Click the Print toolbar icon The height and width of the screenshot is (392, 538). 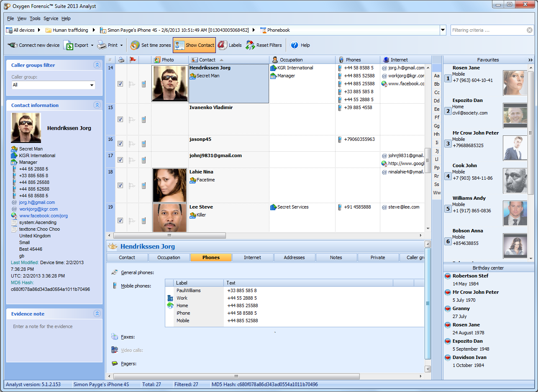(x=102, y=45)
